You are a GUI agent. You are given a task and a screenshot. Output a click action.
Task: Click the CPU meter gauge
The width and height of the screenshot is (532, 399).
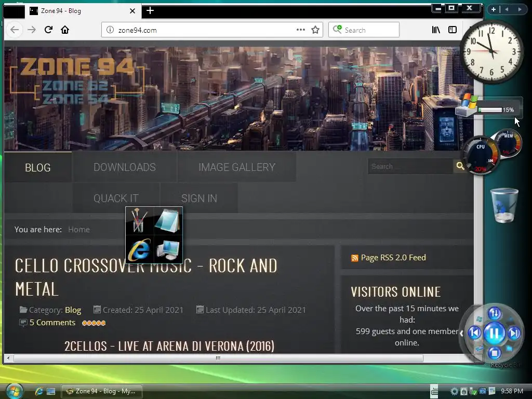(x=481, y=155)
